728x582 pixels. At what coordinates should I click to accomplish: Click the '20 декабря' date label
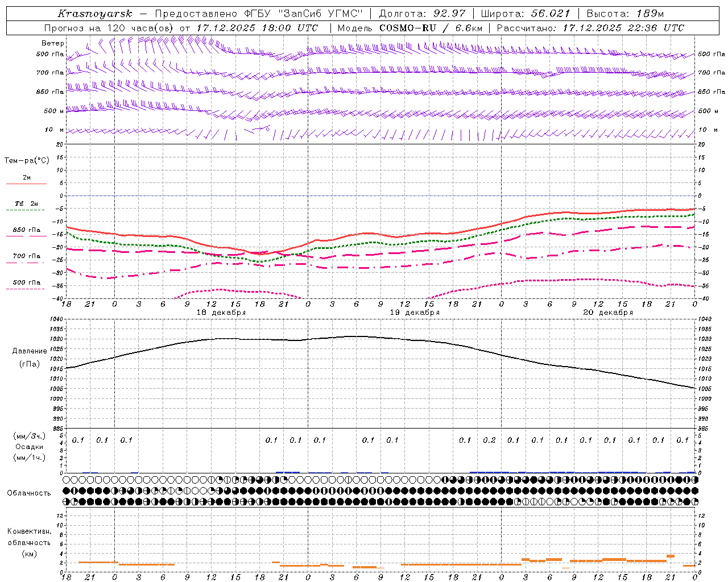[608, 313]
